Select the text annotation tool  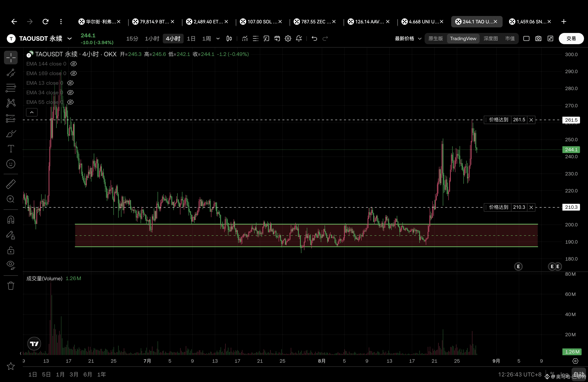[x=11, y=149]
